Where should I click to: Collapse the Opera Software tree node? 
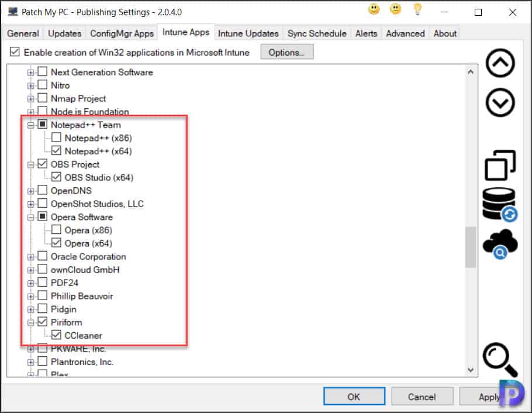[x=30, y=218]
